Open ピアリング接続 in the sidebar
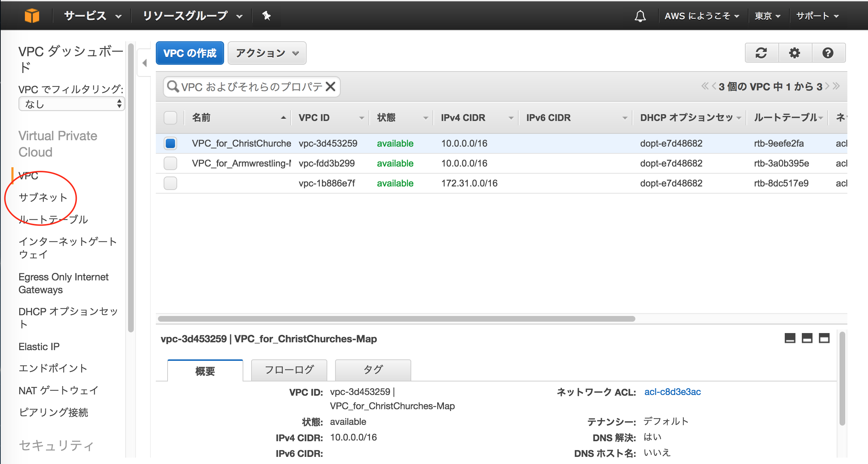Screen dimensions: 868x464 (x=53, y=412)
